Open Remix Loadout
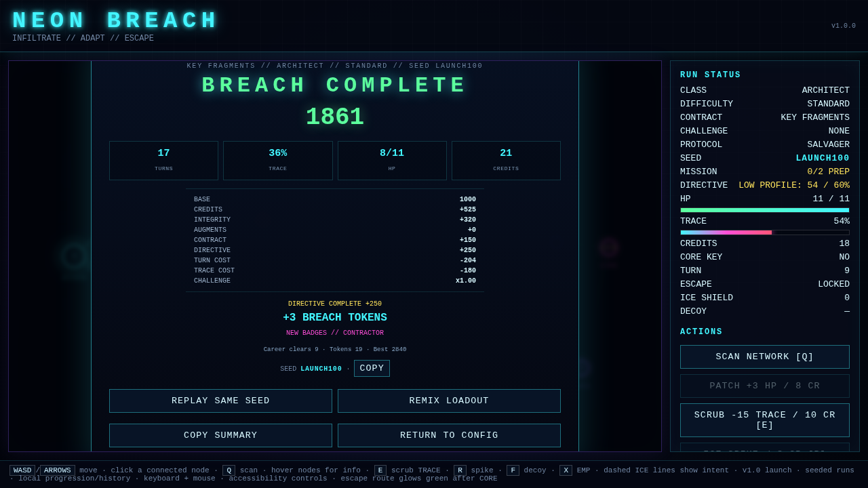Screen dimensions: 868x488 click(x=449, y=401)
